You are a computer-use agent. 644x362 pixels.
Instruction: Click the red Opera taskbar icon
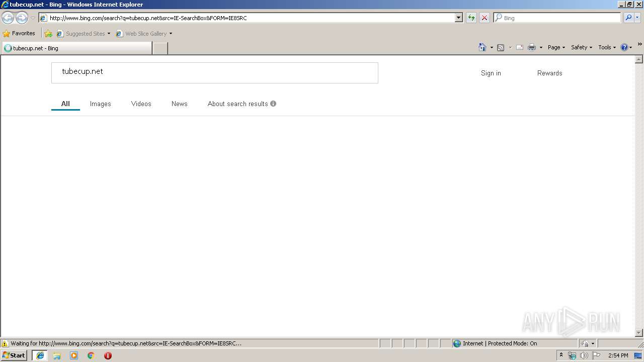point(108,355)
